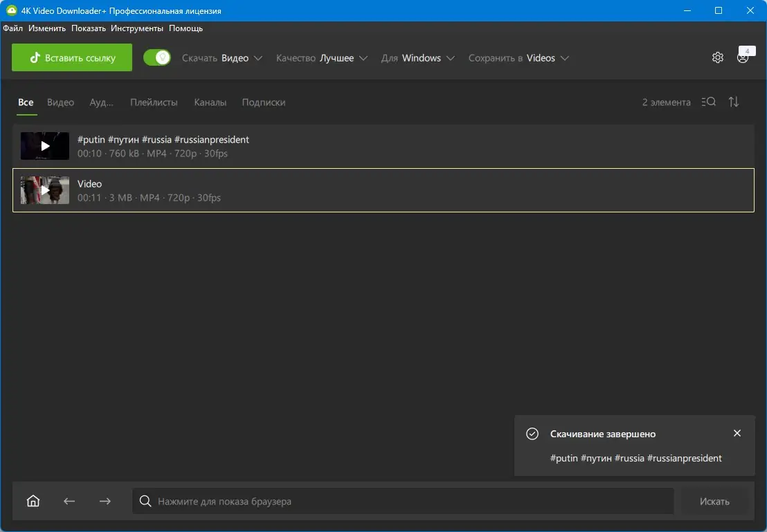
Task: Open the Файл menu
Action: [x=12, y=28]
